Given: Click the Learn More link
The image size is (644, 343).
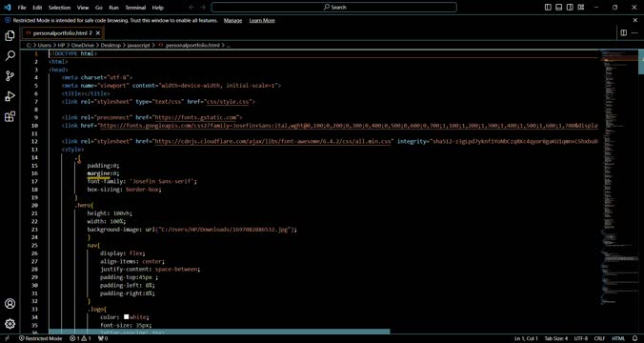Looking at the screenshot, I should point(262,21).
